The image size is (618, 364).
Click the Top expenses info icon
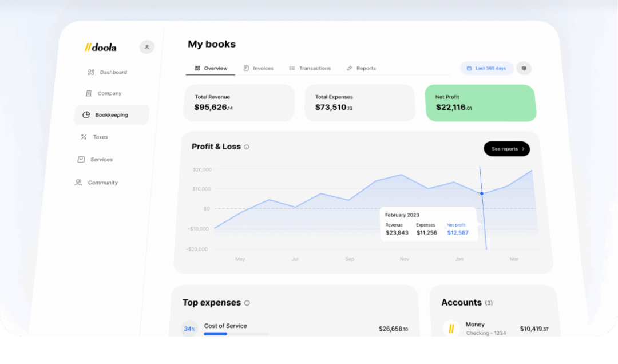tap(247, 303)
